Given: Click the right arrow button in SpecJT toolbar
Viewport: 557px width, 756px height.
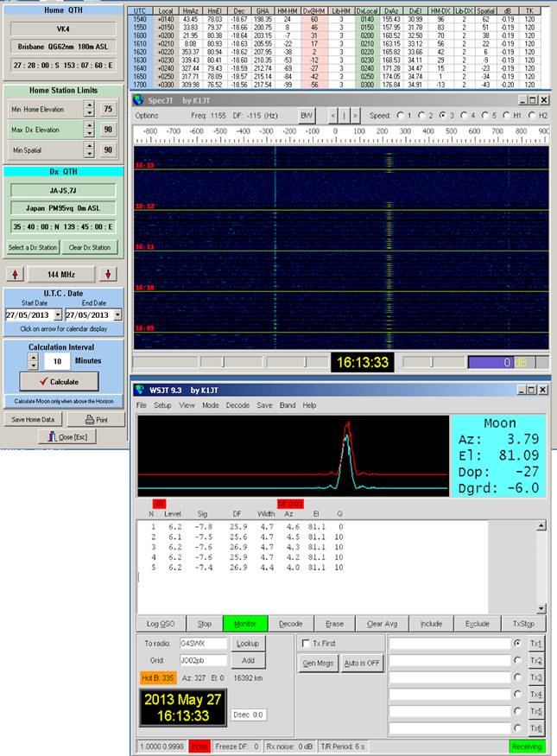Looking at the screenshot, I should (x=356, y=115).
